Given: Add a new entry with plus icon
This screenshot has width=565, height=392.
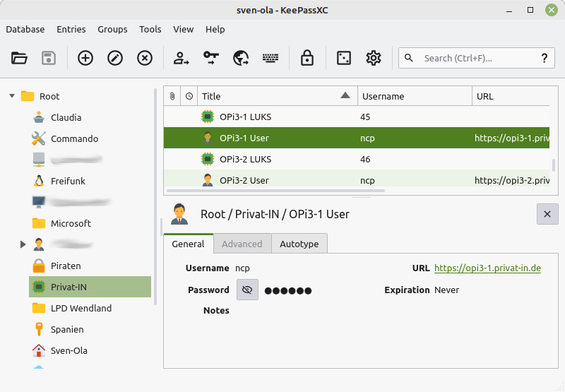Looking at the screenshot, I should [85, 58].
